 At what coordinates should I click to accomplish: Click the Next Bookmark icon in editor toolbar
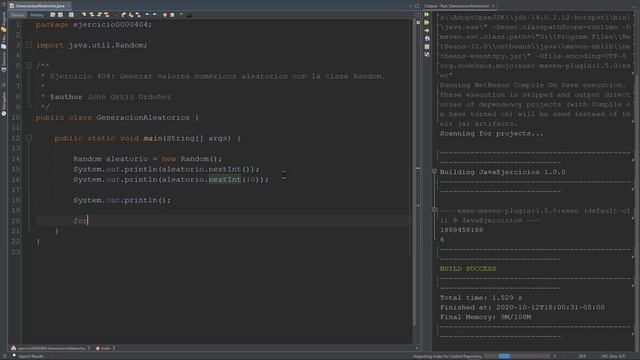pyautogui.click(x=131, y=15)
